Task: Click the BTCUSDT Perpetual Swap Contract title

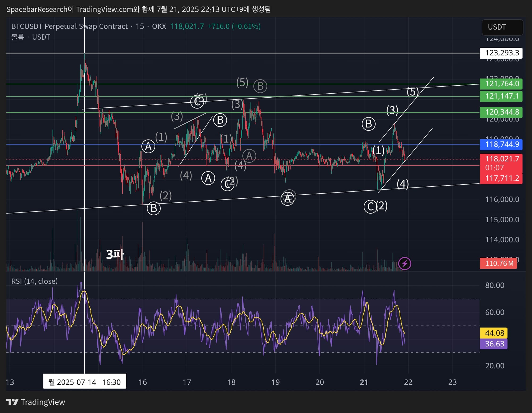Action: pos(69,26)
